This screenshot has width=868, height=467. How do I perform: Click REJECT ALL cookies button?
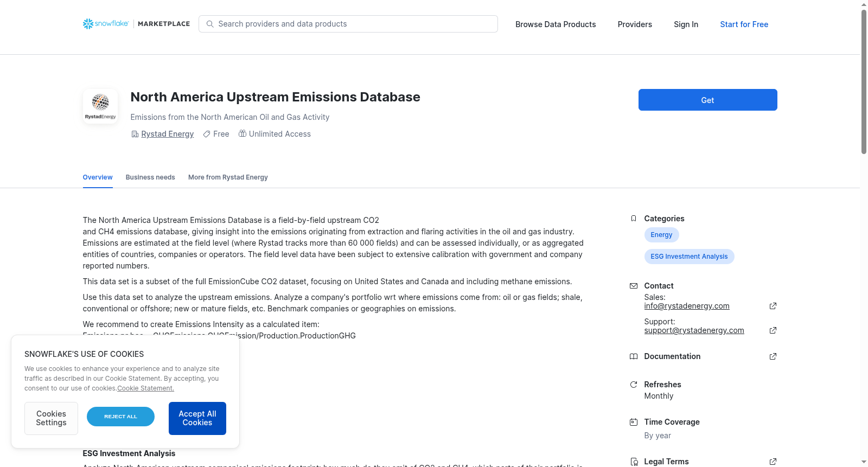click(120, 417)
